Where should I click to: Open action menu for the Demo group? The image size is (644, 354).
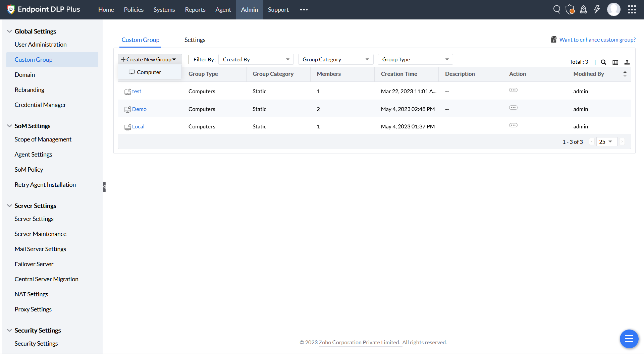[x=513, y=108]
